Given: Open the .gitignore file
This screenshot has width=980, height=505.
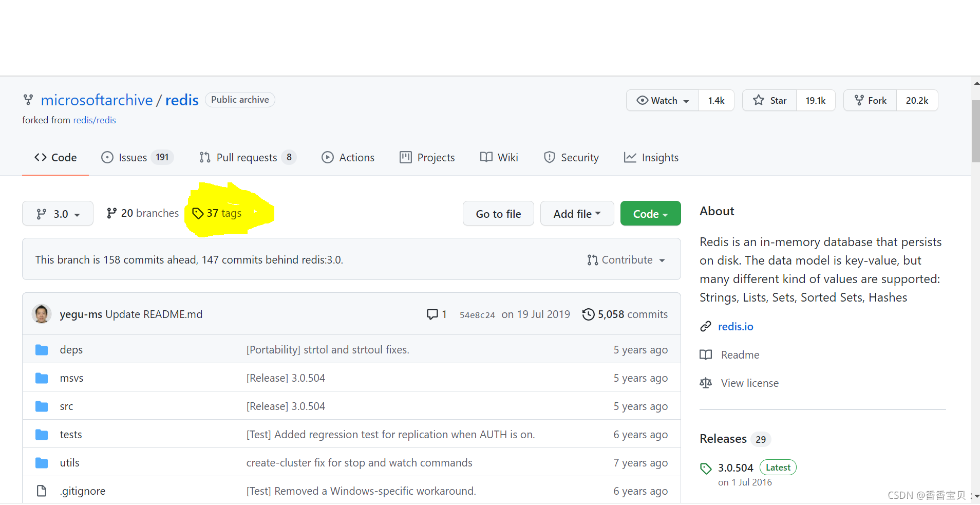Looking at the screenshot, I should click(x=83, y=491).
